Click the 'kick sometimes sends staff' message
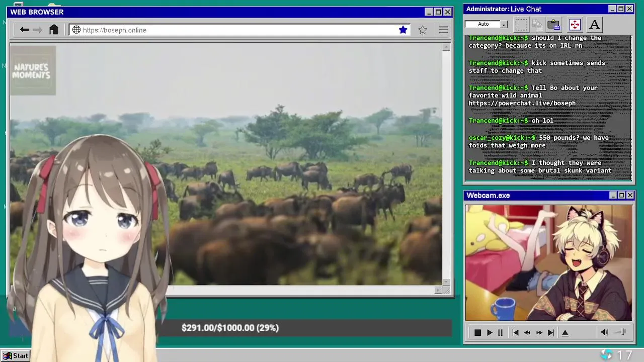644x362 pixels. coord(537,67)
